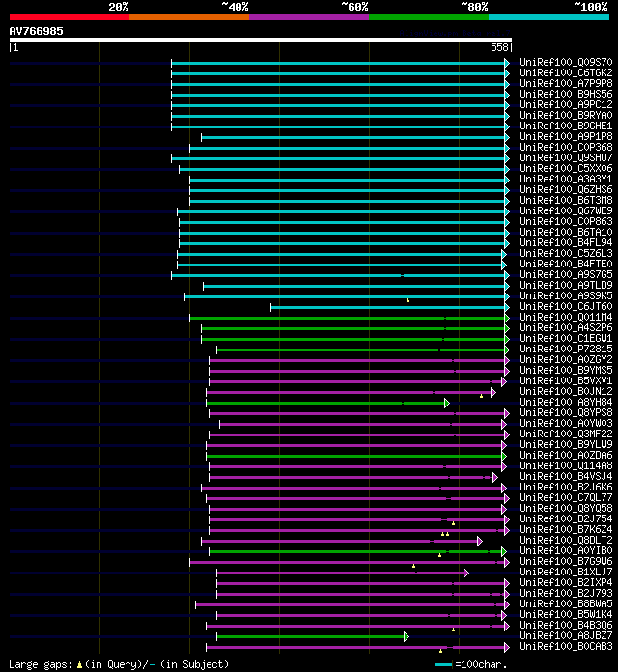Click the white query length bar
This screenshot has width=618, height=672.
[x=261, y=40]
